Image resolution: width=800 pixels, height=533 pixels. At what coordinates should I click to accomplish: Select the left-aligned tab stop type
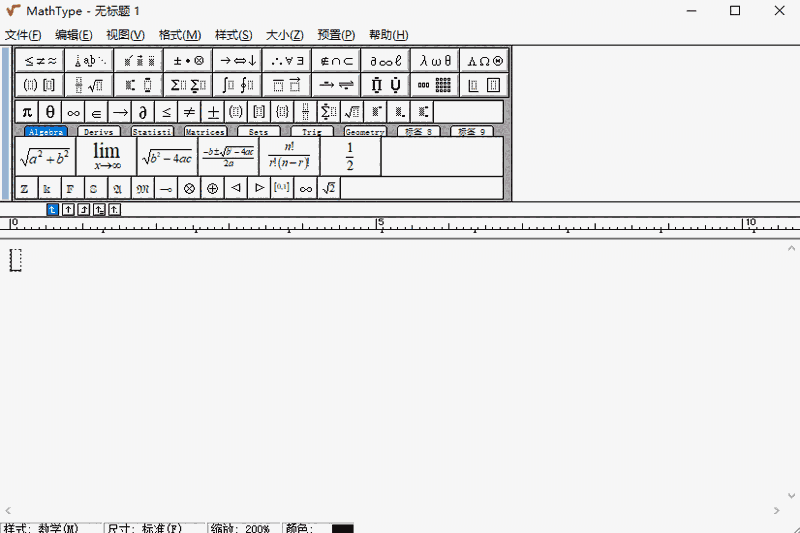(x=52, y=210)
